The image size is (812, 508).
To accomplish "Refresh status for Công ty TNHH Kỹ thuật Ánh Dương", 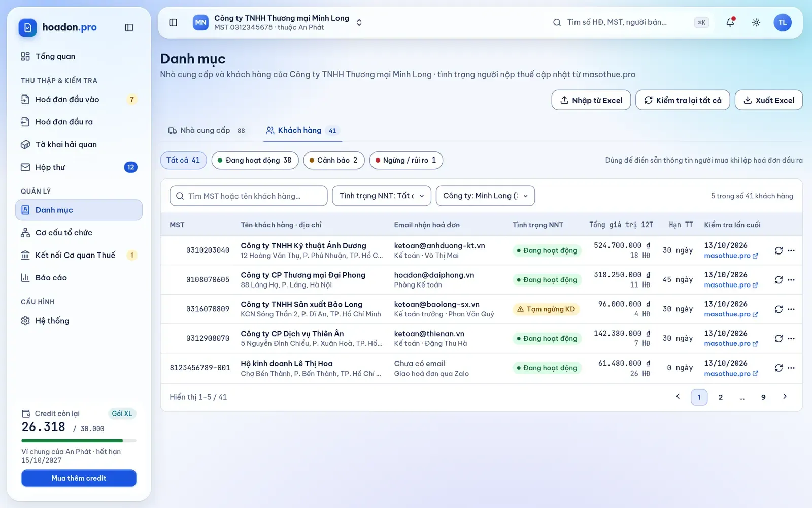I will (779, 250).
